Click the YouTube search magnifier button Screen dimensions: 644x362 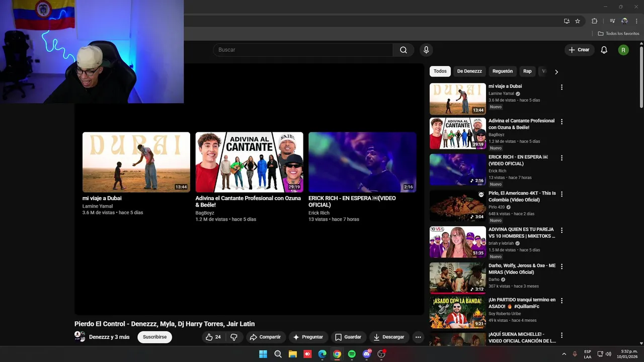click(404, 50)
